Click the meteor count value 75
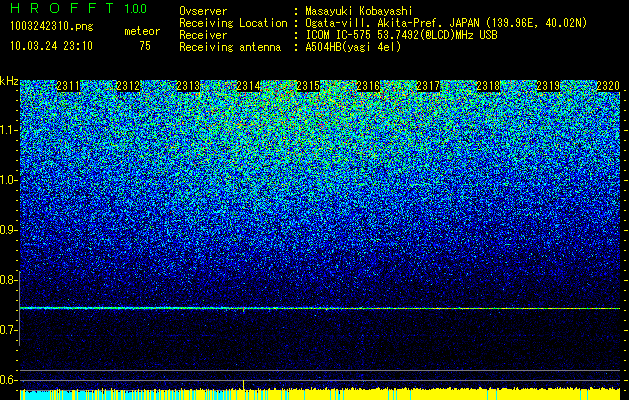629x400 pixels. coord(145,46)
